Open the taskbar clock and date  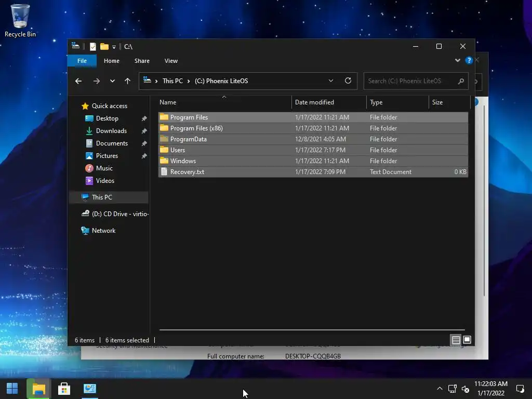point(490,389)
